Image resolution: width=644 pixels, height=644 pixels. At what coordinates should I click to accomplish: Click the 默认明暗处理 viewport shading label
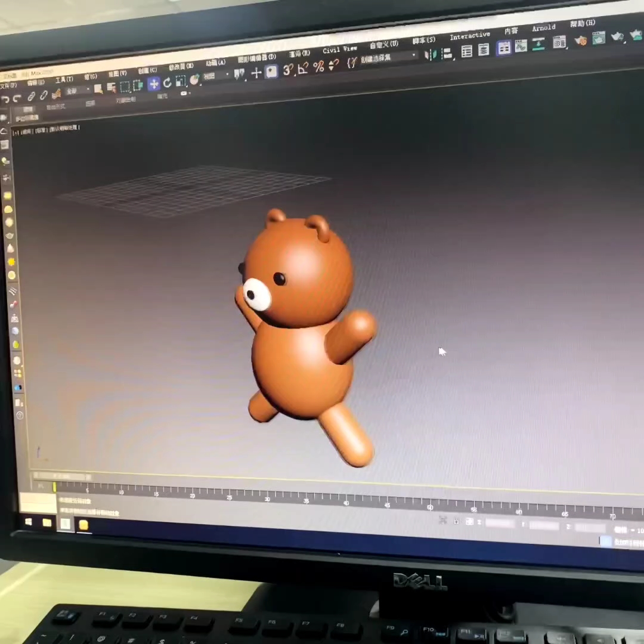(64, 129)
